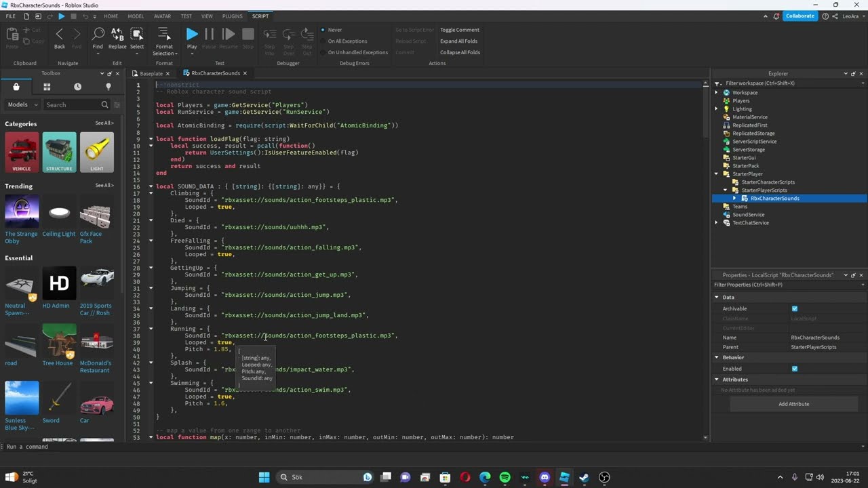
Task: Click the Replace tool icon
Action: tap(117, 34)
